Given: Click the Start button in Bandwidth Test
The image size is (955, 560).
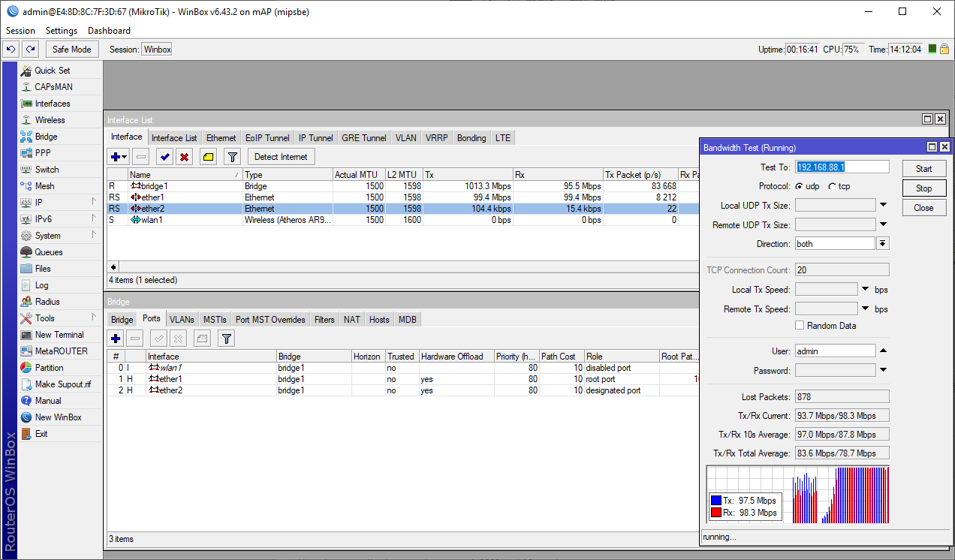Looking at the screenshot, I should (924, 169).
